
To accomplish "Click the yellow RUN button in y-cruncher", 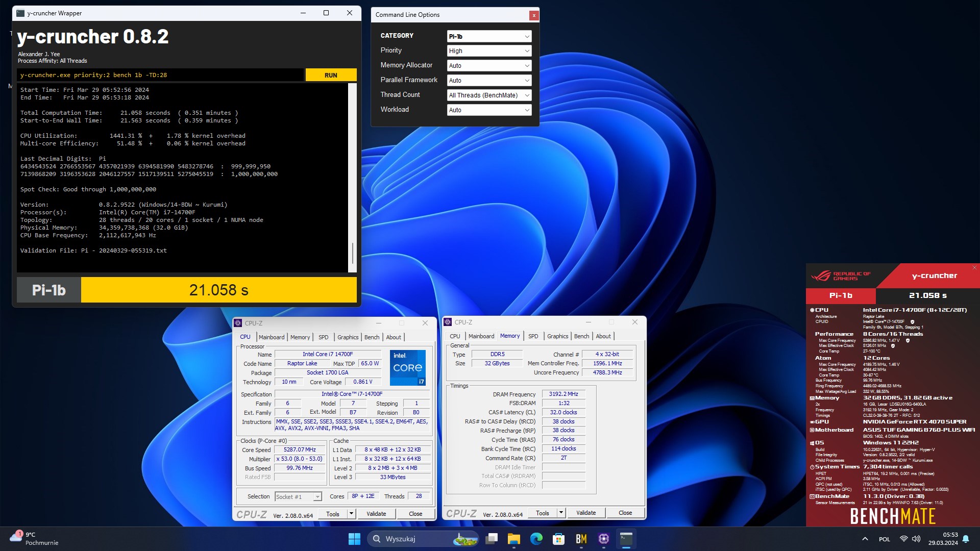I will click(x=331, y=75).
